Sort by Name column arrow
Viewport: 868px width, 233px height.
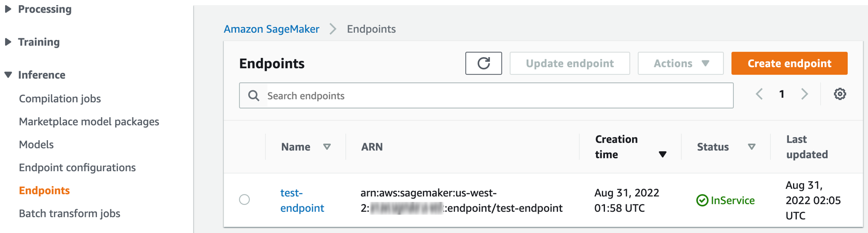pos(327,147)
